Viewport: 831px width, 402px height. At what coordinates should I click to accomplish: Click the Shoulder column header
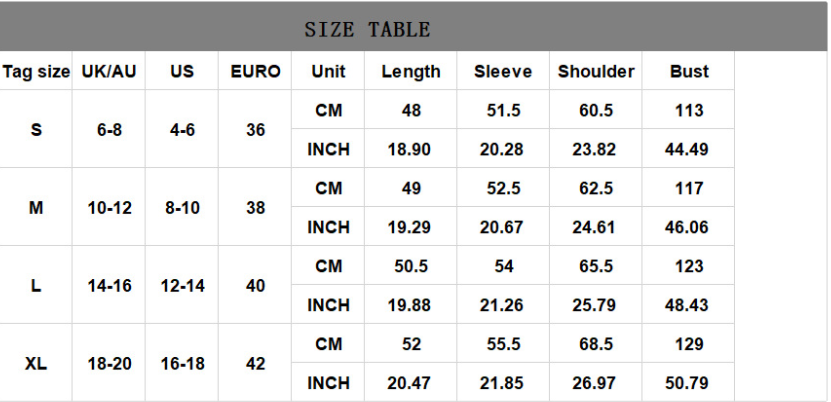tap(596, 72)
